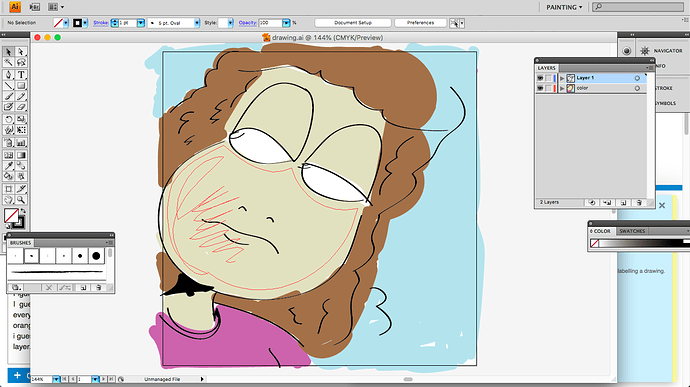The image size is (690, 387).
Task: Select the Type tool
Action: [x=21, y=74]
